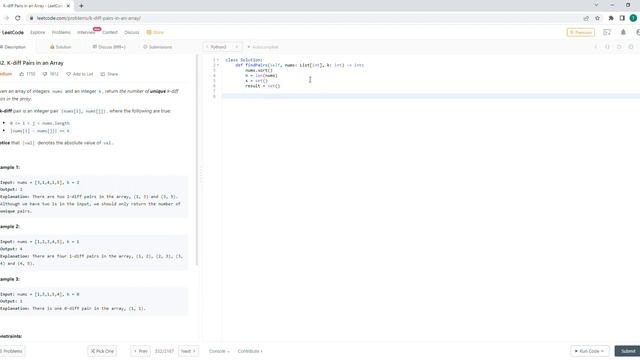640x360 pixels.
Task: Go to Prev problem
Action: click(140, 351)
